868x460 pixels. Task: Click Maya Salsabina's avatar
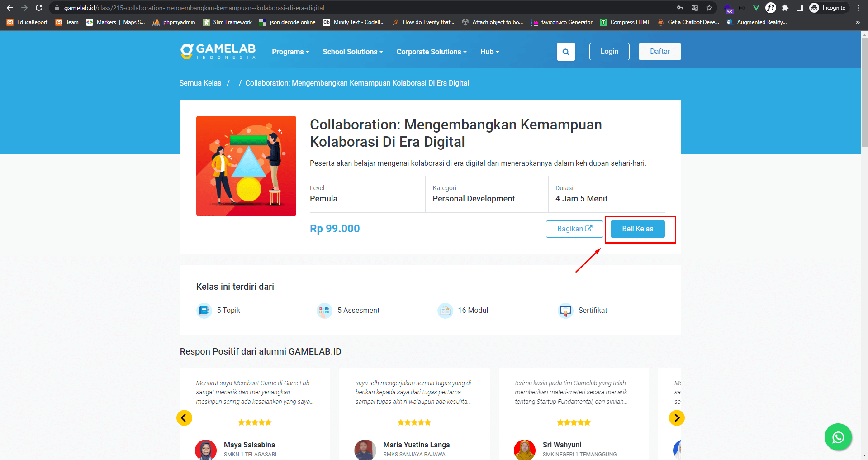point(206,450)
